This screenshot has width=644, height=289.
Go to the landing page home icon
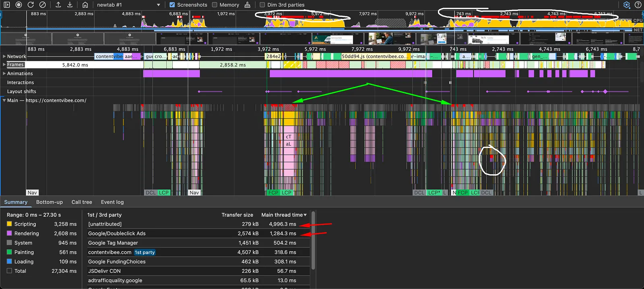click(85, 5)
